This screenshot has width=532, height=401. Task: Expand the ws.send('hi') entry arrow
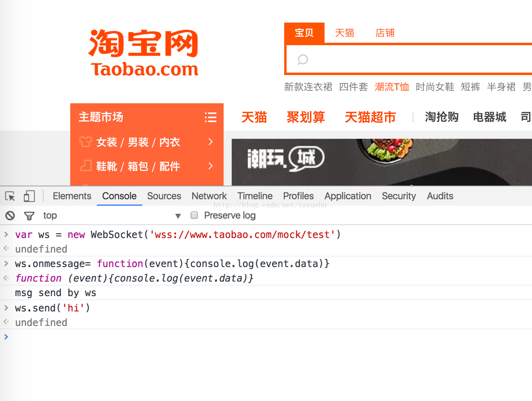(6, 307)
